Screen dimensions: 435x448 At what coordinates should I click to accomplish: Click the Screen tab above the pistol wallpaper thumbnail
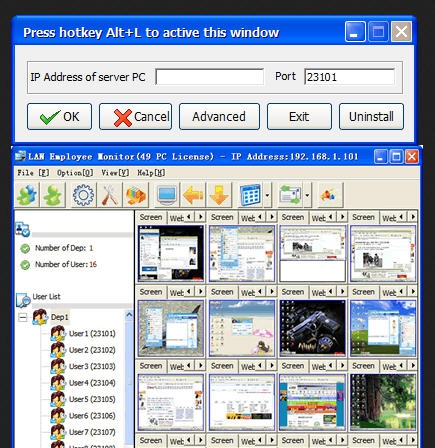pos(293,292)
